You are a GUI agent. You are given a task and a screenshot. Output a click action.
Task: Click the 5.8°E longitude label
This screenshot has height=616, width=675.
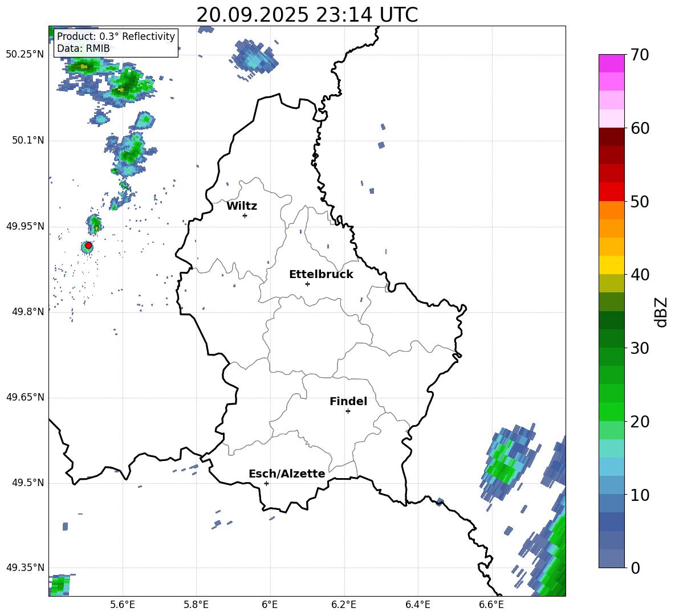pos(196,605)
